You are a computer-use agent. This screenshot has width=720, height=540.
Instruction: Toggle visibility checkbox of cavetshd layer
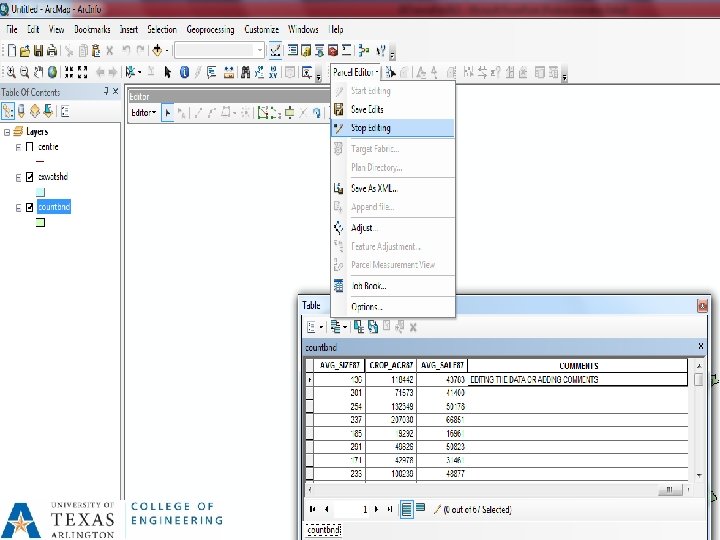(x=29, y=177)
